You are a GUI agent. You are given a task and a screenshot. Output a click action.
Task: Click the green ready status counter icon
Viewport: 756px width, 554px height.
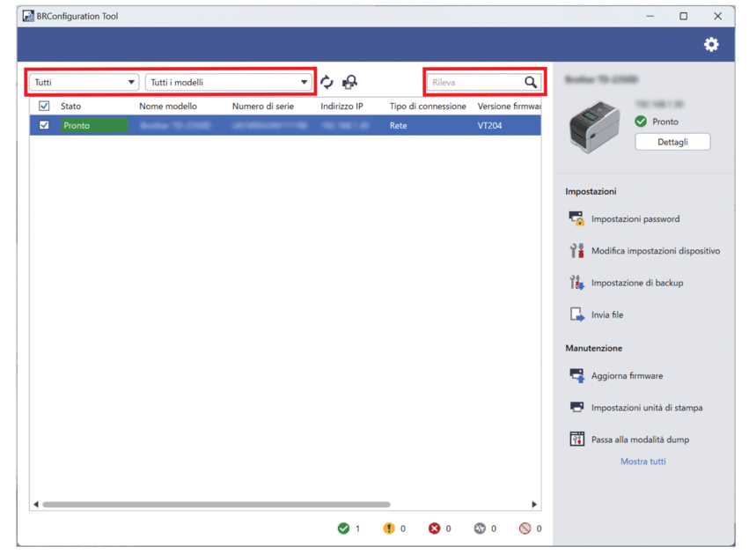pyautogui.click(x=343, y=528)
